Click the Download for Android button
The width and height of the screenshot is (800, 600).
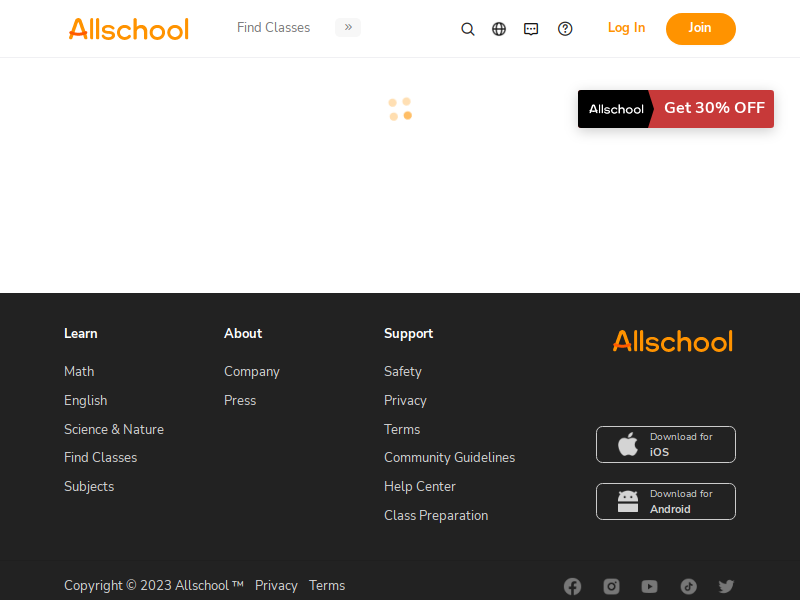[666, 502]
